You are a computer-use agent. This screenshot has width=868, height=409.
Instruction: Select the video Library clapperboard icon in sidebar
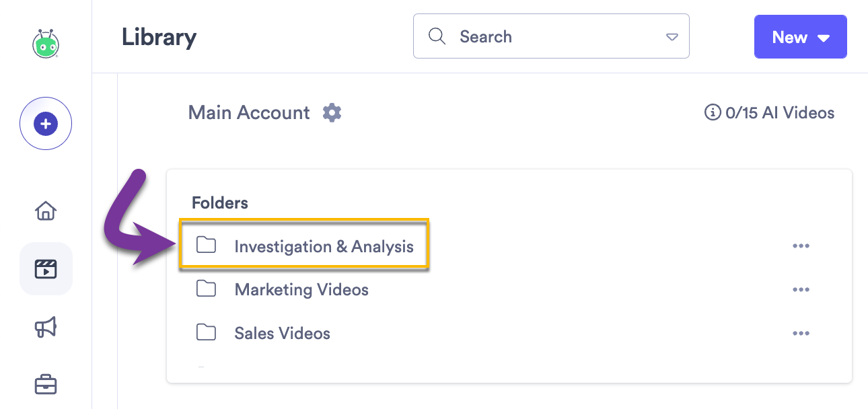(x=45, y=268)
